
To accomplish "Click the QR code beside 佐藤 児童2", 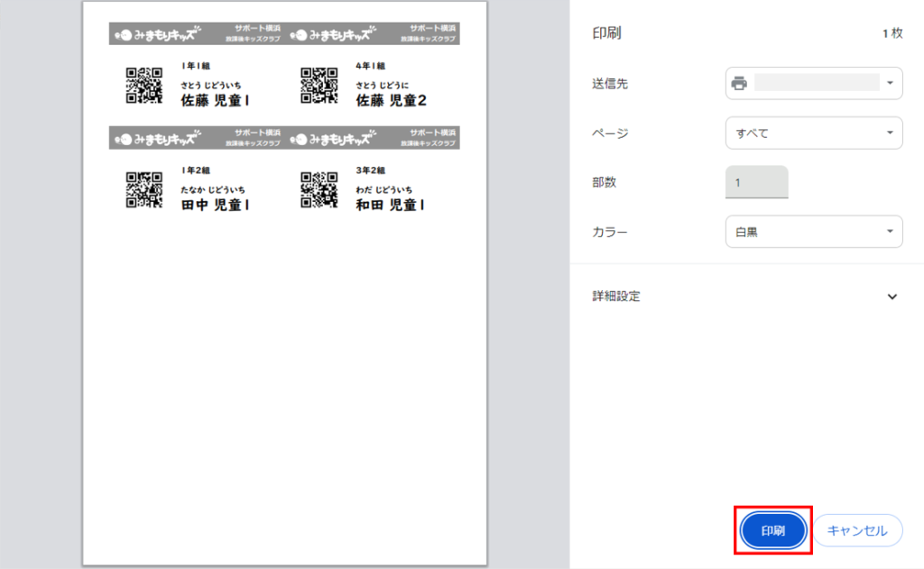I will [318, 86].
